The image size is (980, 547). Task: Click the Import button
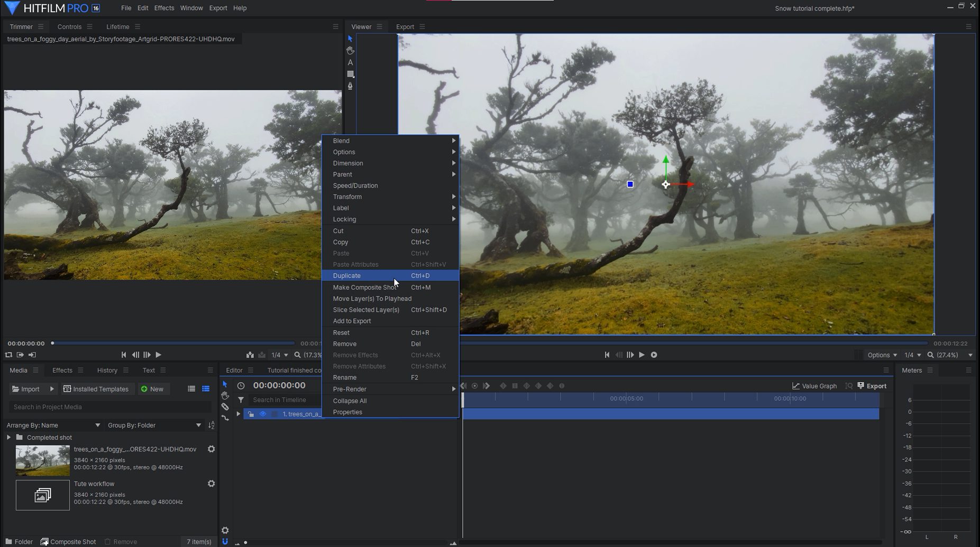tap(26, 389)
